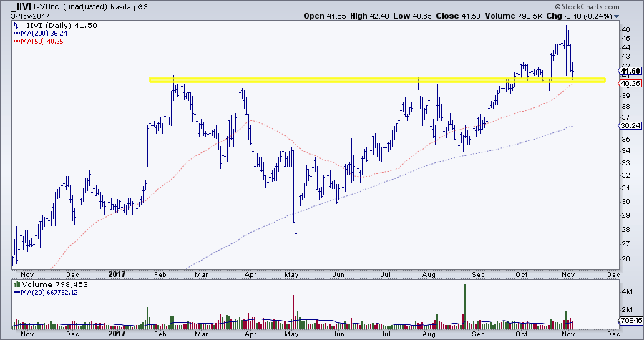The image size is (644, 340).
Task: Click the MA(50) red dotted legend marker
Action: [x=16, y=40]
